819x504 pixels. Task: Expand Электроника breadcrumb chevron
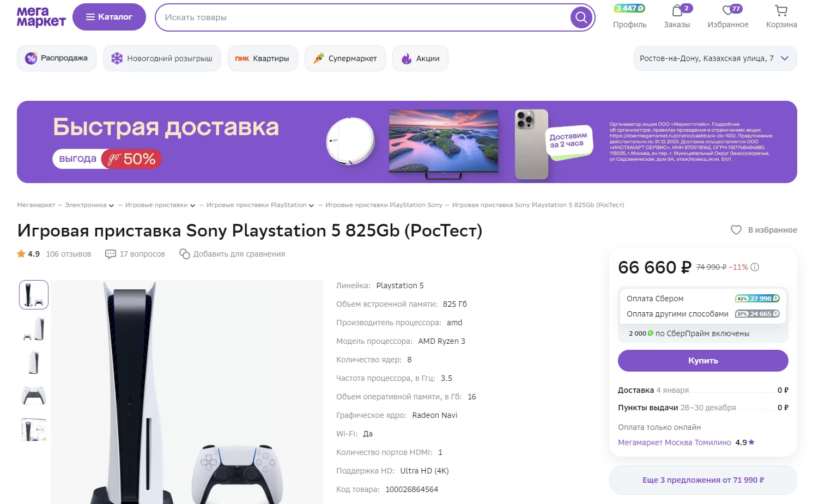click(x=111, y=205)
